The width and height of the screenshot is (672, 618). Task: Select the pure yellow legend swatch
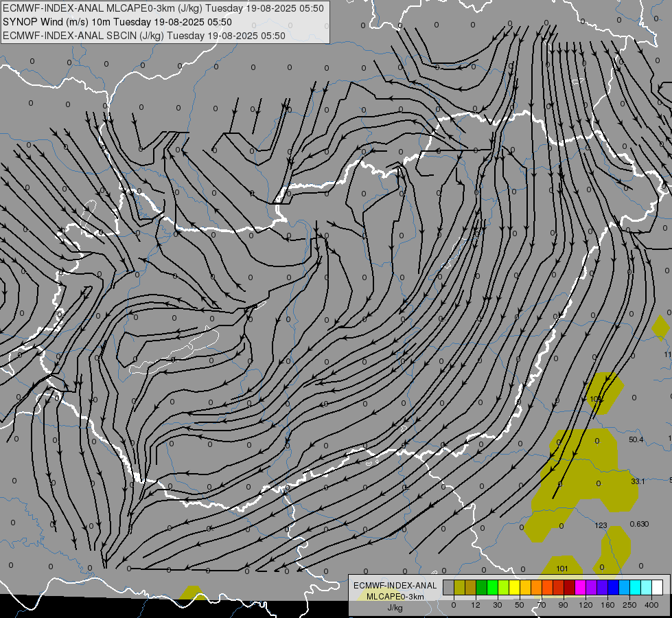(x=514, y=587)
